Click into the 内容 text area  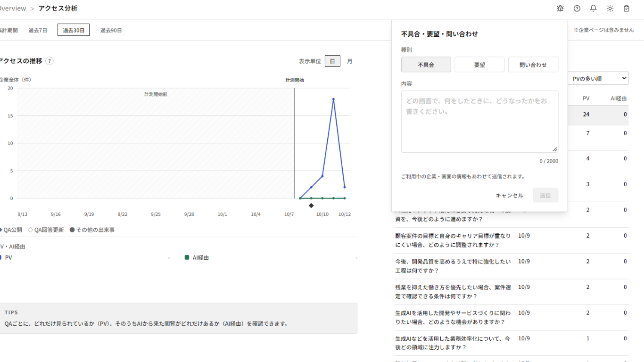(x=479, y=122)
